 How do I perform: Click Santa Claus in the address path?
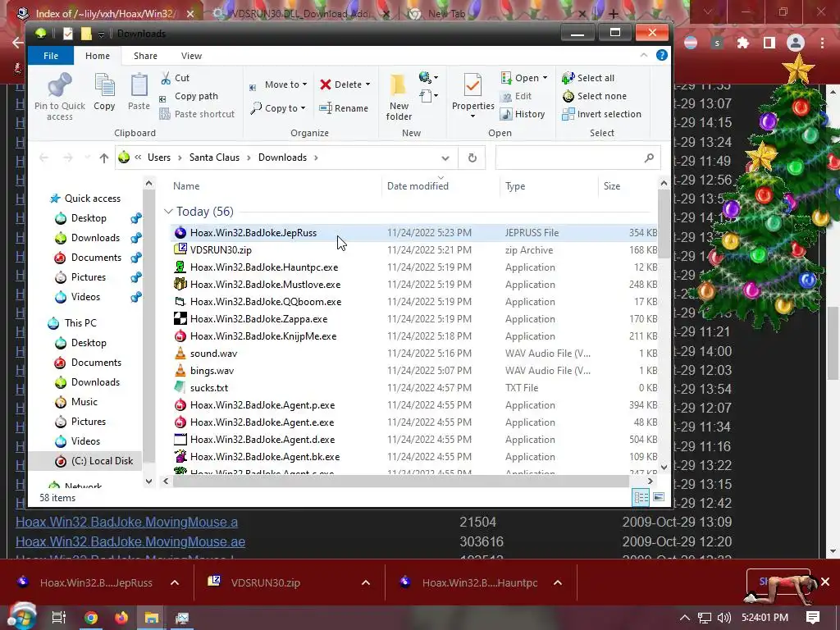point(214,157)
